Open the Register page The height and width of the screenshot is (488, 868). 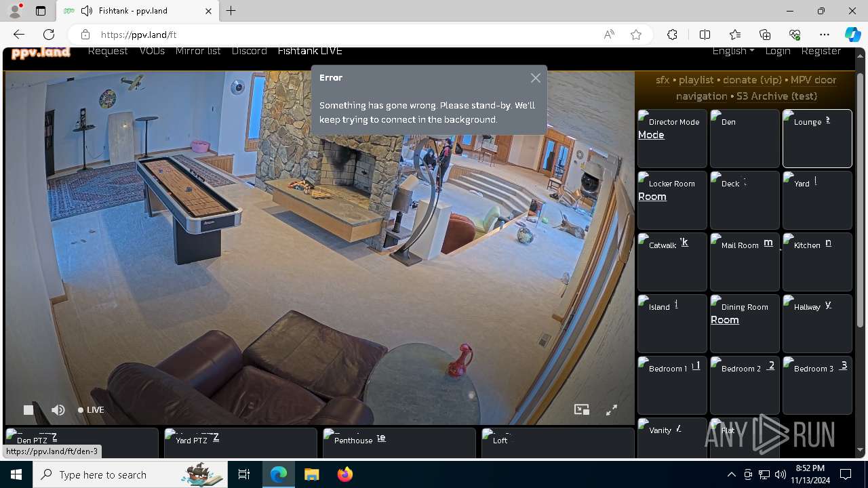pyautogui.click(x=821, y=51)
